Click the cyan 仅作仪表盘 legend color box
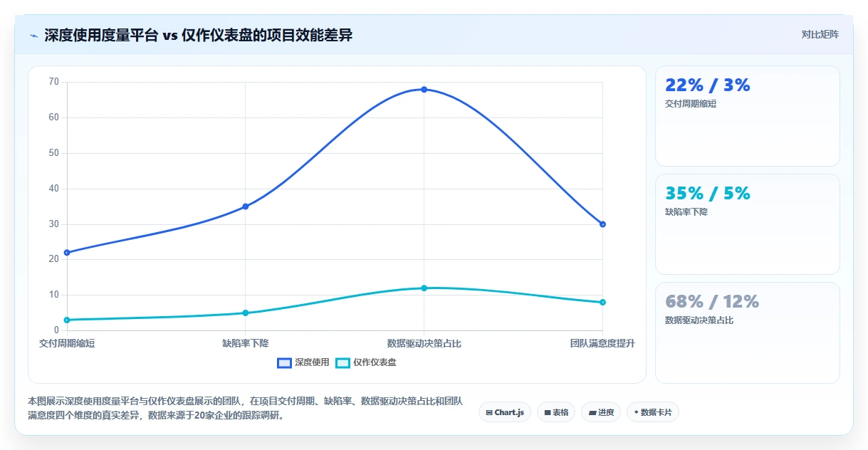 pos(343,362)
